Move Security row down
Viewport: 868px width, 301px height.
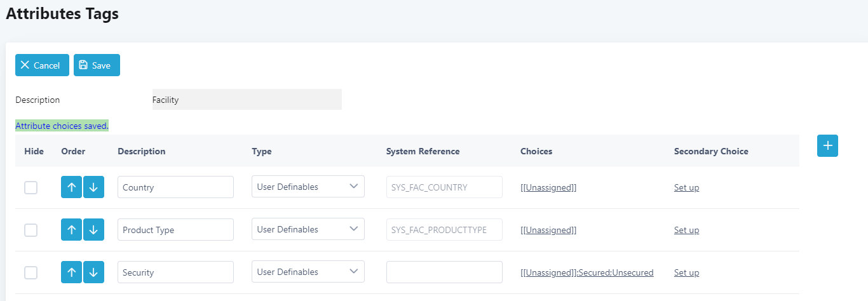(x=93, y=272)
